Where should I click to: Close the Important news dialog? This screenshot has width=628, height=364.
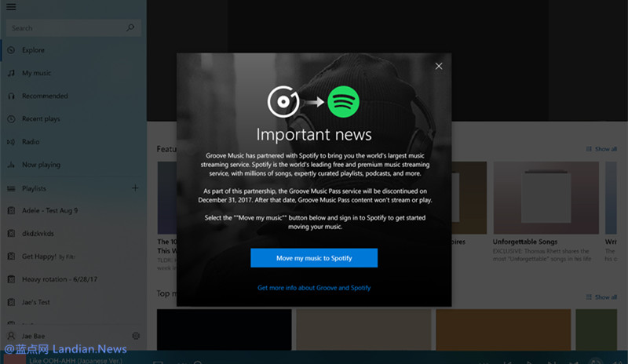click(439, 67)
